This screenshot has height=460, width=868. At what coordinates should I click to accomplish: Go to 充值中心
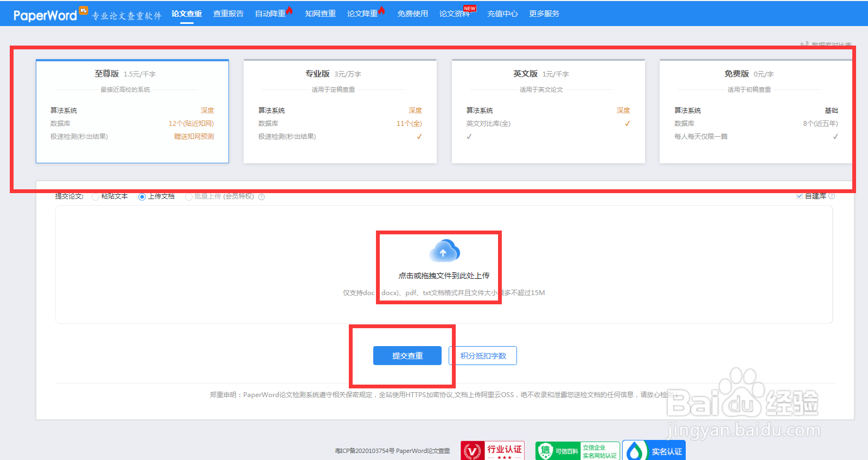click(x=502, y=14)
